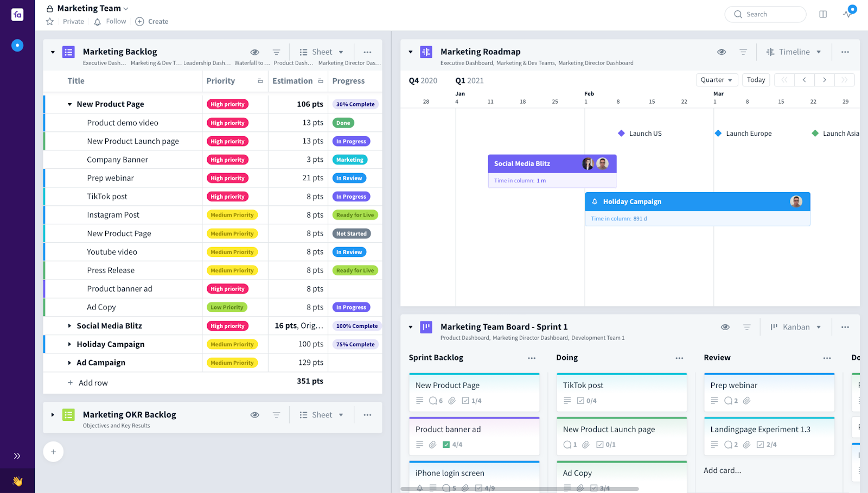
Task: Click the Favro logo in the sidebar
Action: (x=17, y=14)
